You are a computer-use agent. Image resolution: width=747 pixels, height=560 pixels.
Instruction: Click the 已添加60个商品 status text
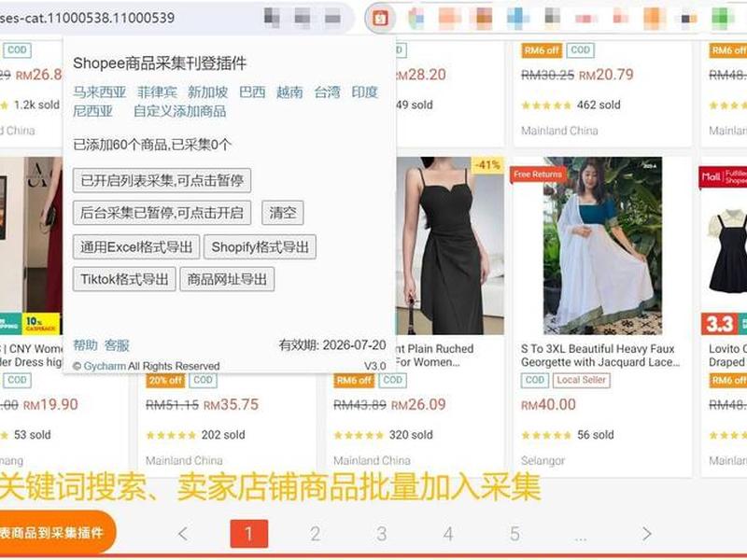tap(152, 145)
